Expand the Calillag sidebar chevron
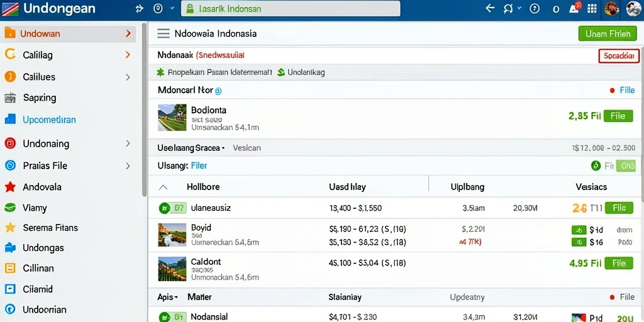 [128, 55]
